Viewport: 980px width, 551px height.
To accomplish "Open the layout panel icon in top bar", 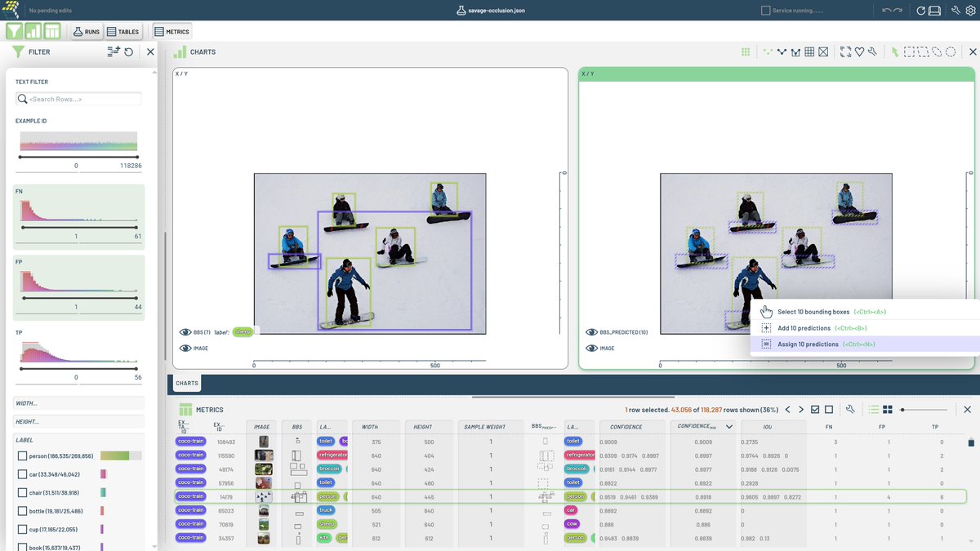I will point(934,11).
